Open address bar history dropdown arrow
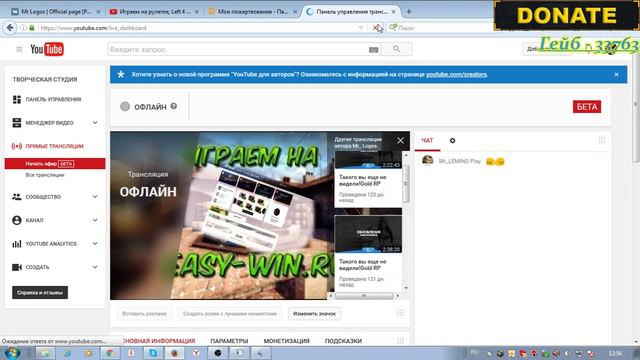Screen dimensions: 640x360 (x=361, y=28)
